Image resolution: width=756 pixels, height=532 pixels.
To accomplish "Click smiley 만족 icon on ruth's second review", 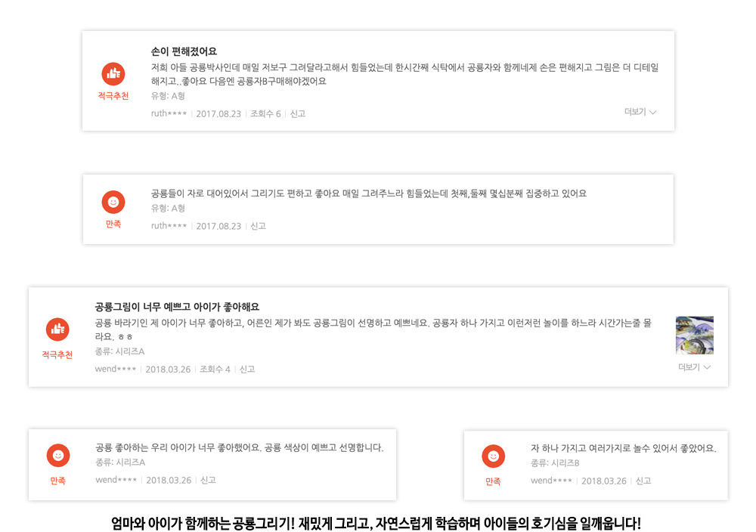I will point(113,202).
